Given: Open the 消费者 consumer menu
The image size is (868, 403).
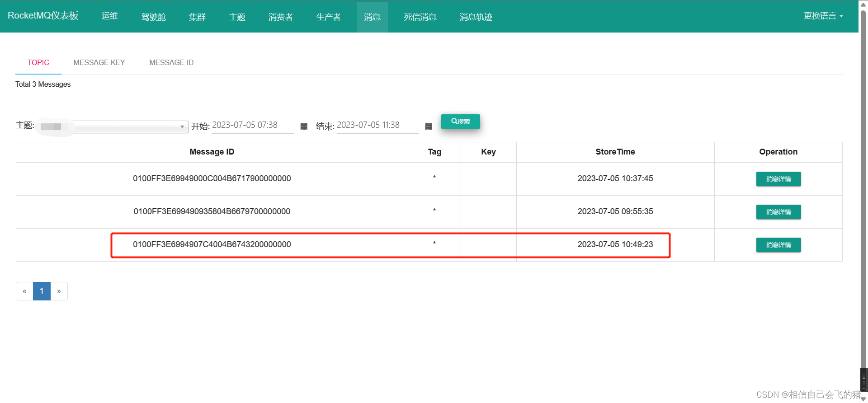Looking at the screenshot, I should (x=281, y=17).
